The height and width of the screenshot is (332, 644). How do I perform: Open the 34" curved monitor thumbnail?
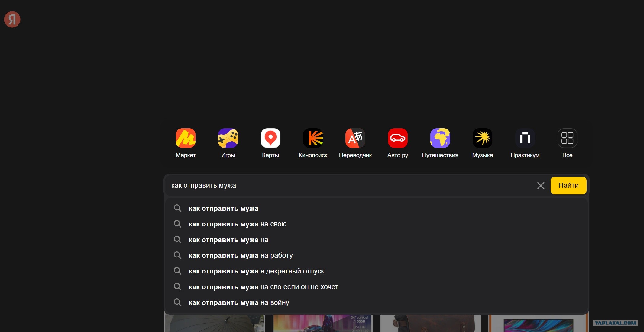click(322, 323)
